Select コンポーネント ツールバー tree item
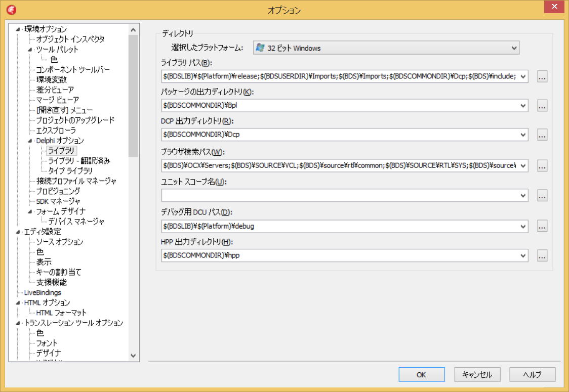This screenshot has height=392, width=569. (72, 70)
